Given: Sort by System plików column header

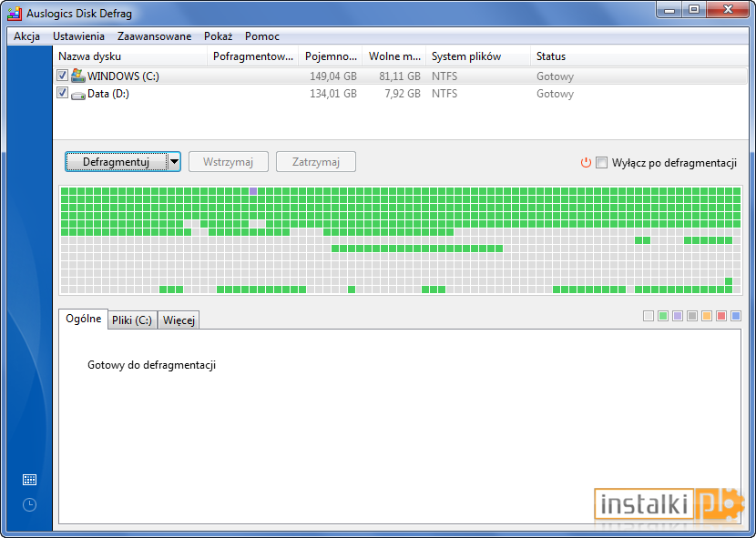Looking at the screenshot, I should [478, 56].
